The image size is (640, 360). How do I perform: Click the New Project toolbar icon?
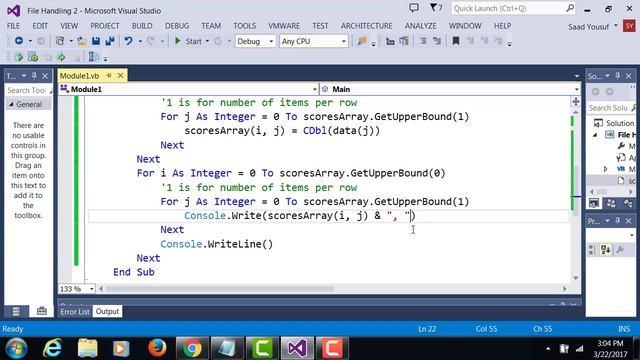60,41
